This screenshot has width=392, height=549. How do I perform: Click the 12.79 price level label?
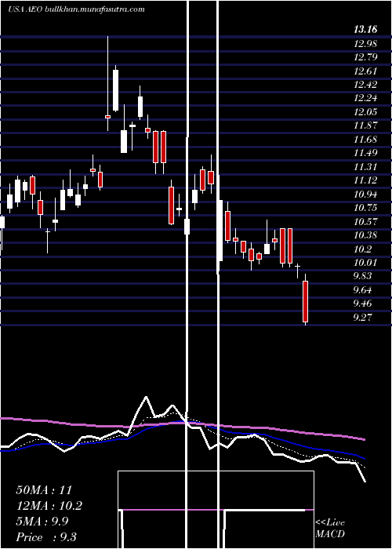tap(365, 57)
